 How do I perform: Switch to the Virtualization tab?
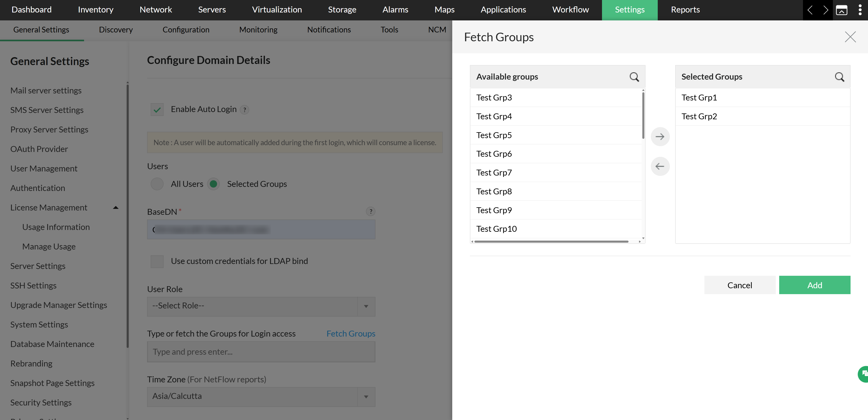(x=277, y=10)
